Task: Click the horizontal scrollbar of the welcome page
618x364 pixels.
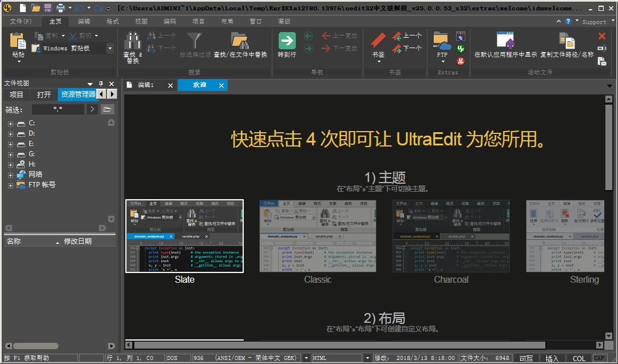Action: click(x=339, y=345)
